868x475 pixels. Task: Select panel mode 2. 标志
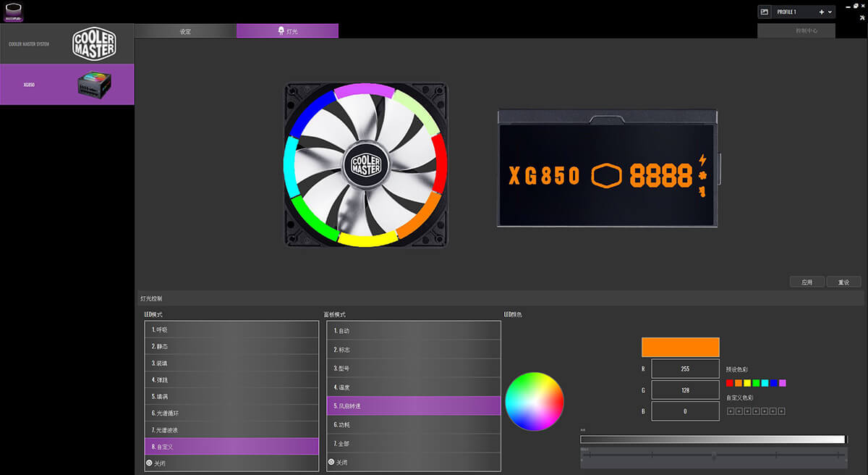[414, 350]
